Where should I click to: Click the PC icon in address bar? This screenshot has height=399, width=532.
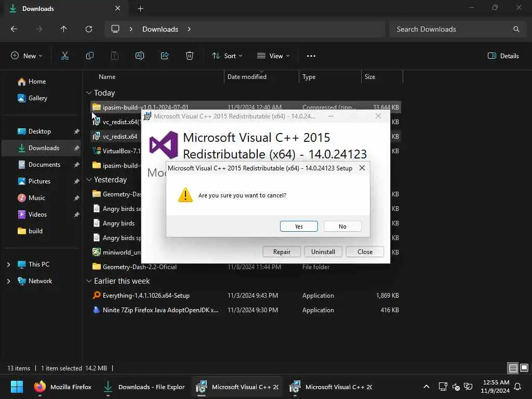coord(115,29)
